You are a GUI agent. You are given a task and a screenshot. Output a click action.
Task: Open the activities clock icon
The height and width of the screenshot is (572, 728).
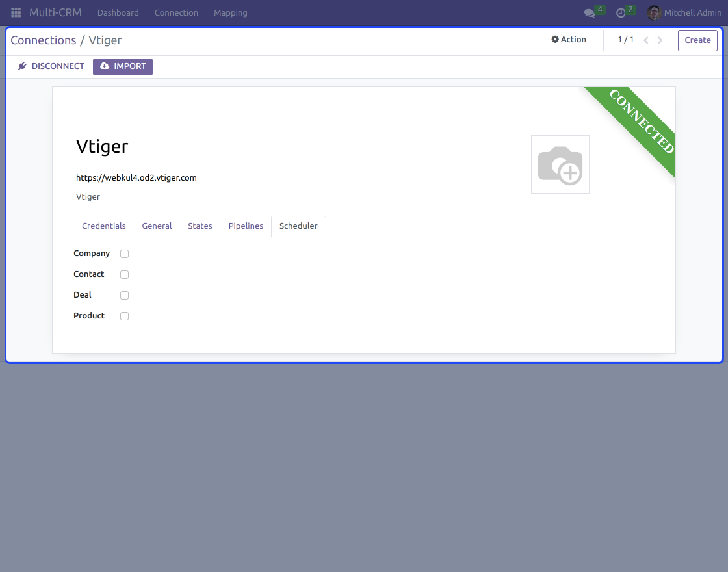pyautogui.click(x=621, y=13)
